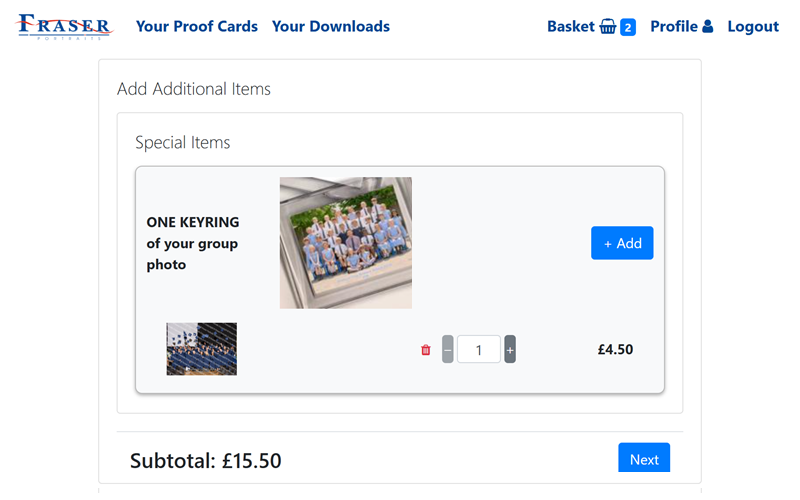The width and height of the screenshot is (800, 500).
Task: Open the Basket link text
Action: [x=571, y=27]
